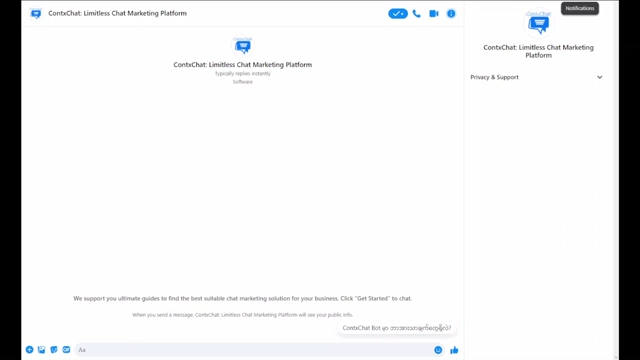Open the emoji picker in message box
The image size is (640, 360).
tap(438, 350)
